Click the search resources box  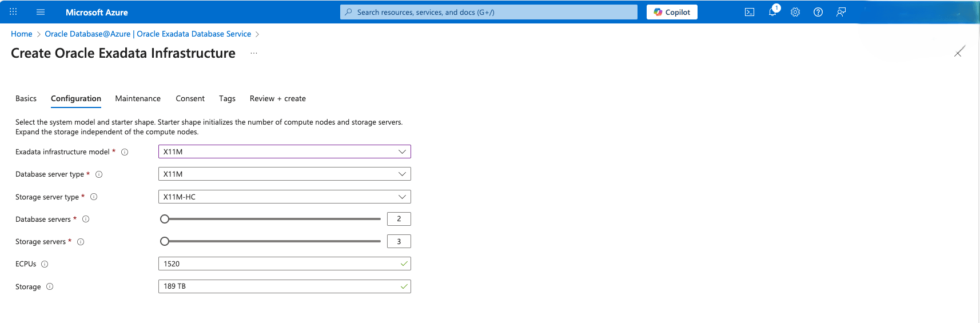[x=489, y=12]
